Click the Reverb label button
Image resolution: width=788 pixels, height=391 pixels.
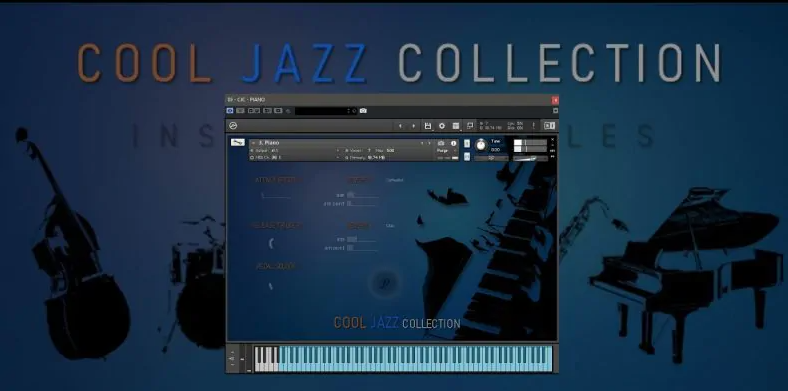coord(359,180)
